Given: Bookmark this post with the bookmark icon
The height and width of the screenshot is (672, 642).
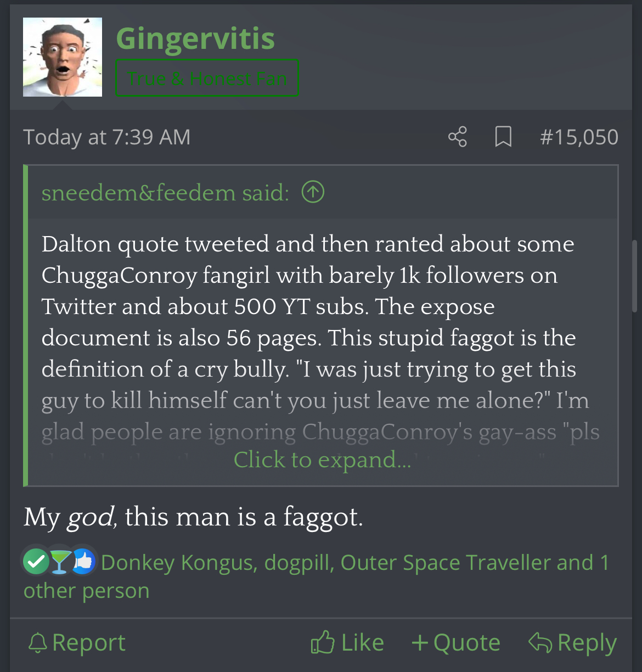Looking at the screenshot, I should click(503, 137).
